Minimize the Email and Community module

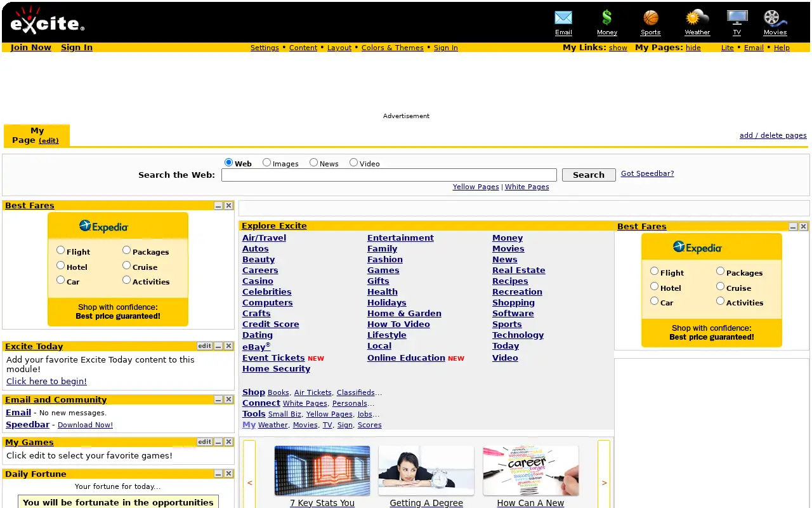coord(218,399)
